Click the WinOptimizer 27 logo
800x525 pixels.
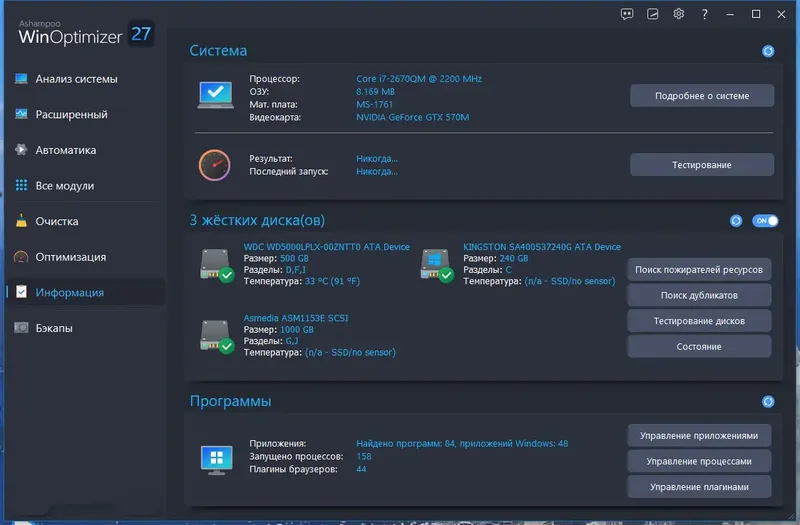(x=86, y=34)
